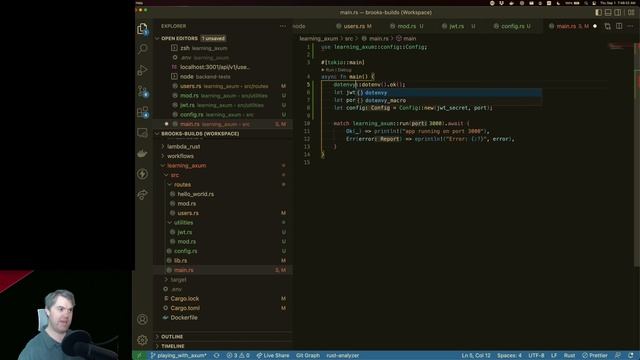Toggle the bottom panel layout icon
The height and width of the screenshot is (360, 640).
pyautogui.click(x=608, y=12)
